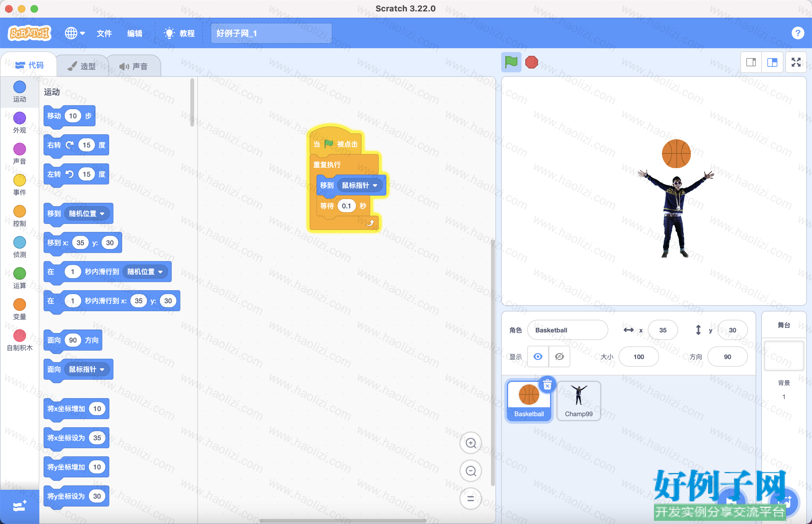Select the 事件 events category
812x524 pixels.
pyautogui.click(x=19, y=185)
